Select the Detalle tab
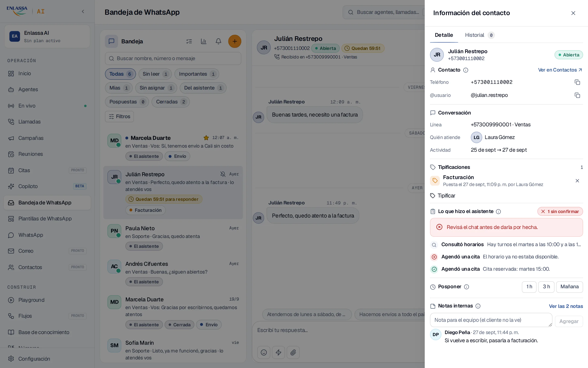Viewport: 588px width, 368px height. [444, 35]
